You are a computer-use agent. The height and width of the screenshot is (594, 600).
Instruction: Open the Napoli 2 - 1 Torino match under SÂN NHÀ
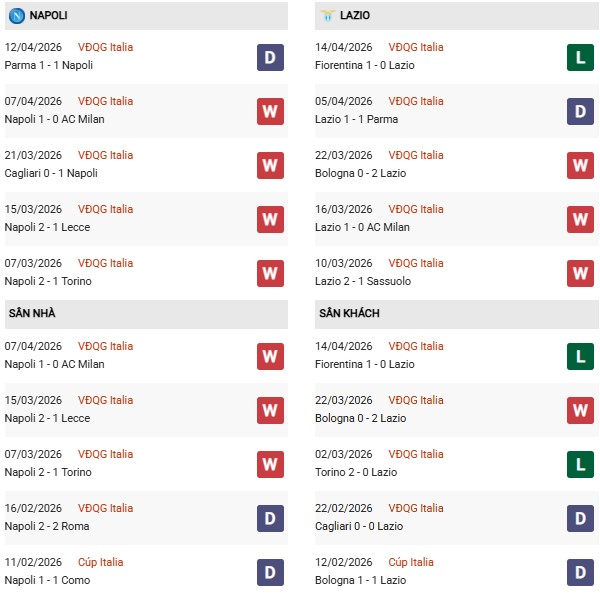(x=48, y=472)
